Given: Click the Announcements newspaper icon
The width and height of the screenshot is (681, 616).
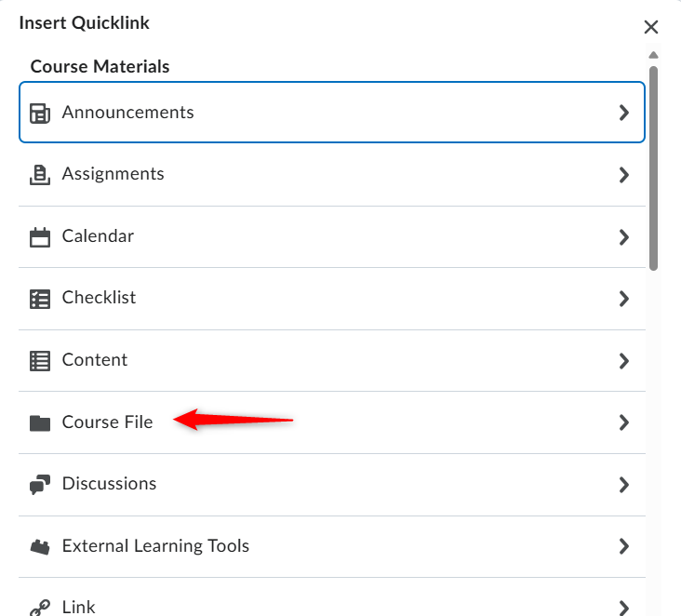Looking at the screenshot, I should pos(40,114).
